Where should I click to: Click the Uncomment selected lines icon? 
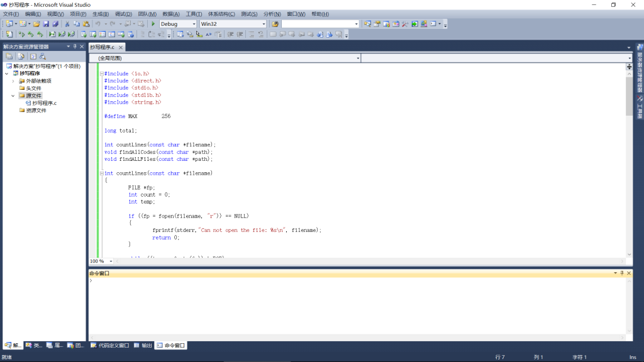click(261, 35)
